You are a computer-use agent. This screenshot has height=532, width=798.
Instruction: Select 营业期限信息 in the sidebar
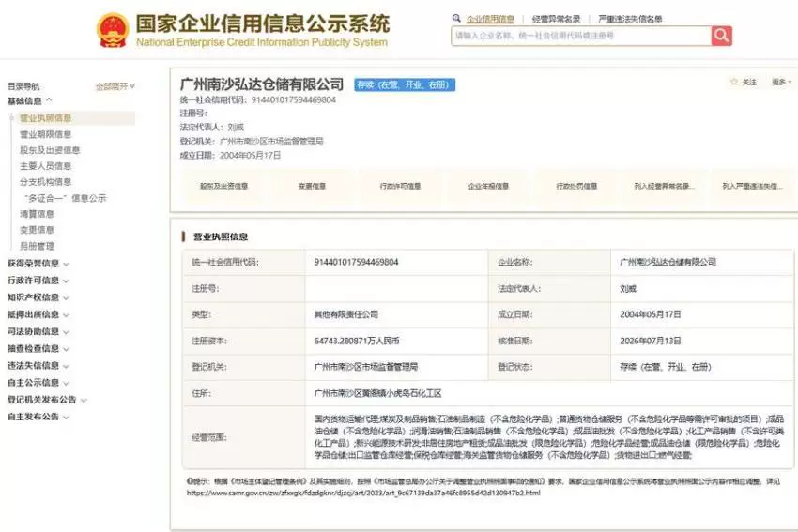pyautogui.click(x=45, y=134)
